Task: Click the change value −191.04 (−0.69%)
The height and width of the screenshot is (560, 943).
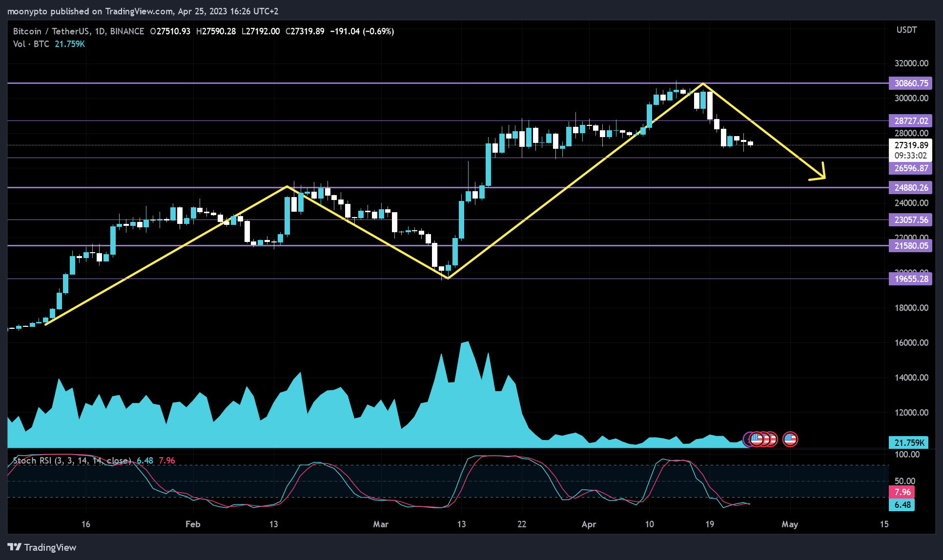Action: [362, 31]
